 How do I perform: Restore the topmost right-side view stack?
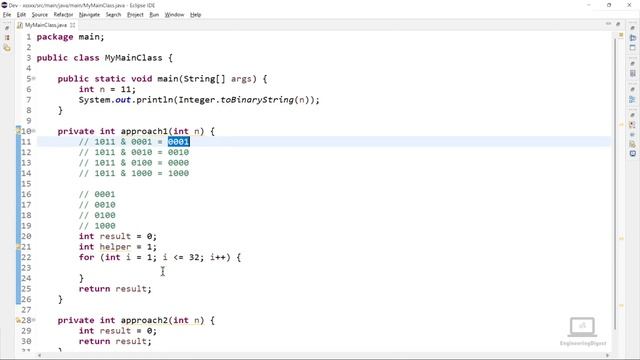point(632,28)
